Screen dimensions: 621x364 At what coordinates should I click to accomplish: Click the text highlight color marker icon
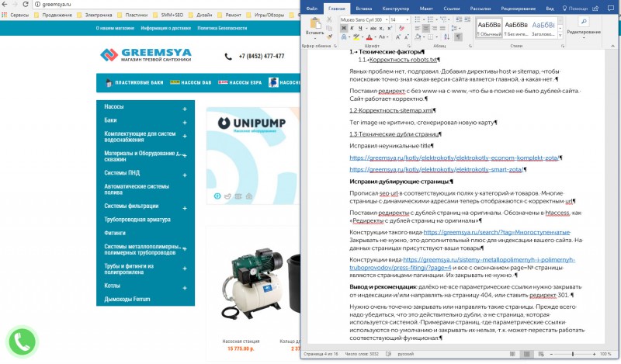[x=356, y=36]
